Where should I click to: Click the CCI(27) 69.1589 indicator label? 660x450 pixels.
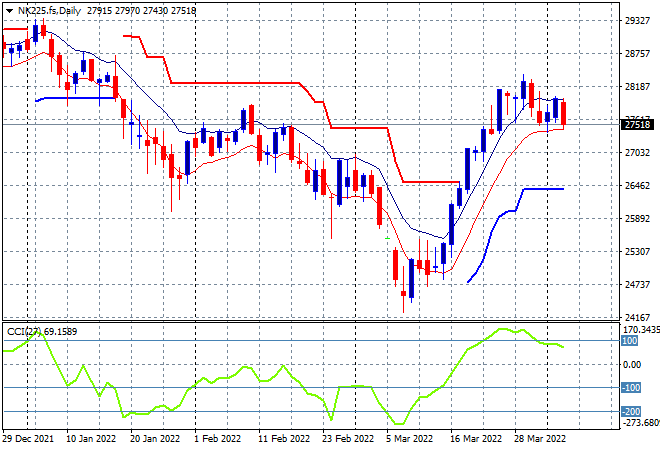click(x=42, y=332)
